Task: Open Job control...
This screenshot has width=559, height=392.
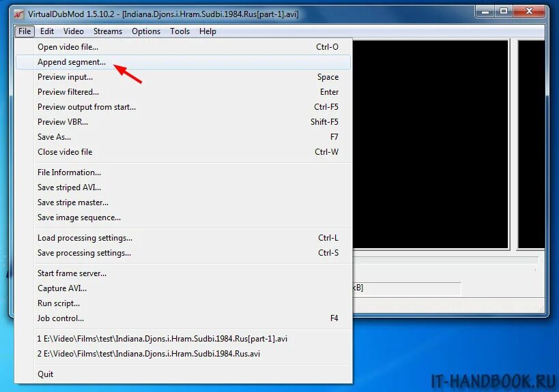Action: [x=183, y=318]
